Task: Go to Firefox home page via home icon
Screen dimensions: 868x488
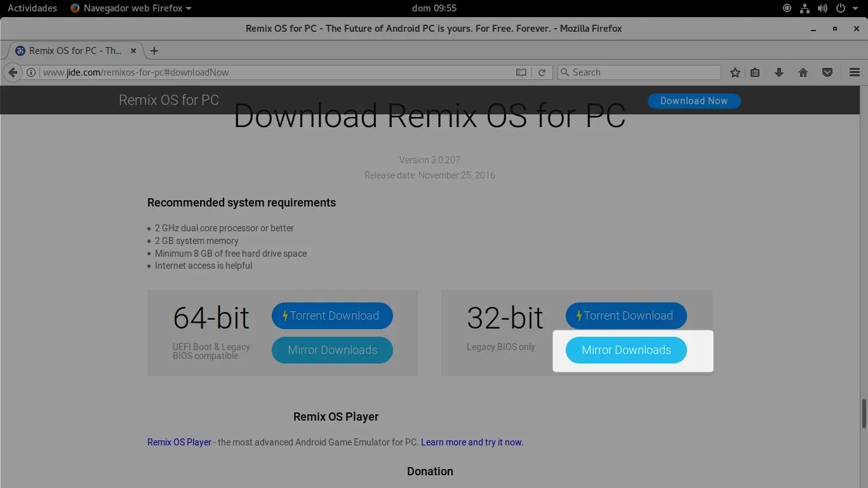Action: point(803,72)
